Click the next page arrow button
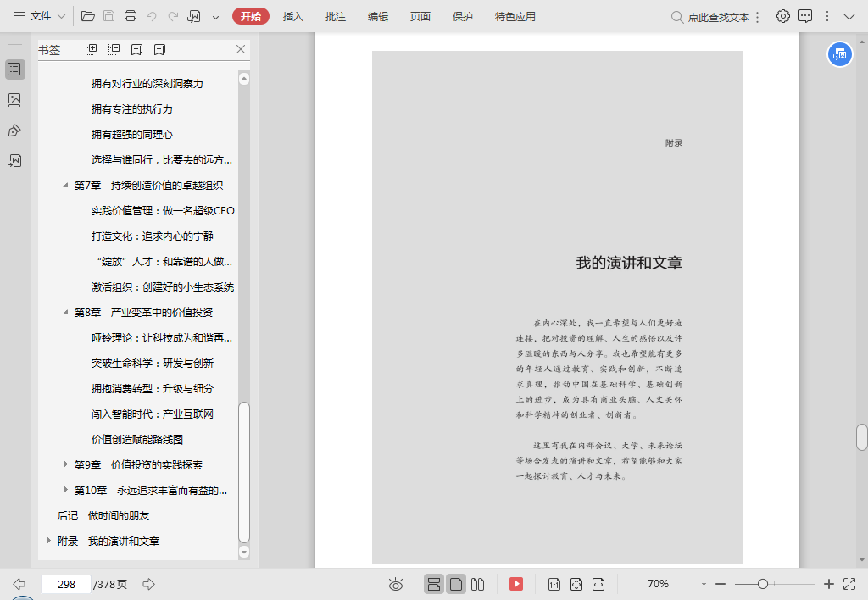The width and height of the screenshot is (868, 600). click(x=148, y=584)
